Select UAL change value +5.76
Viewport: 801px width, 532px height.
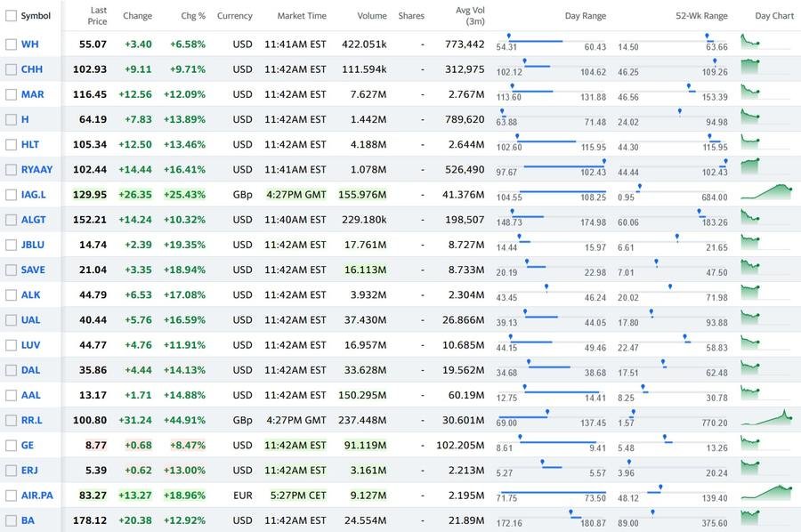(139, 320)
